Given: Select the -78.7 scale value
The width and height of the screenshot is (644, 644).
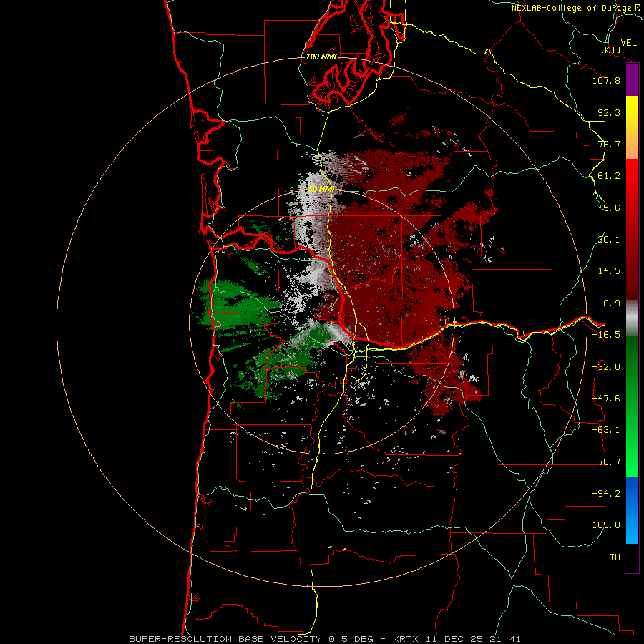Looking at the screenshot, I should pos(606,462).
